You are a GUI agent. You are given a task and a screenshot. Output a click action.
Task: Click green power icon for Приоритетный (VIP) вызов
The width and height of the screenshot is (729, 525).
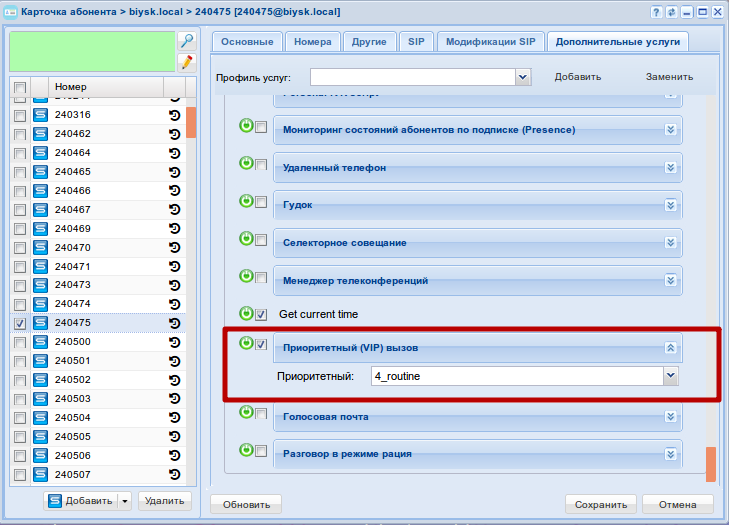pos(246,343)
